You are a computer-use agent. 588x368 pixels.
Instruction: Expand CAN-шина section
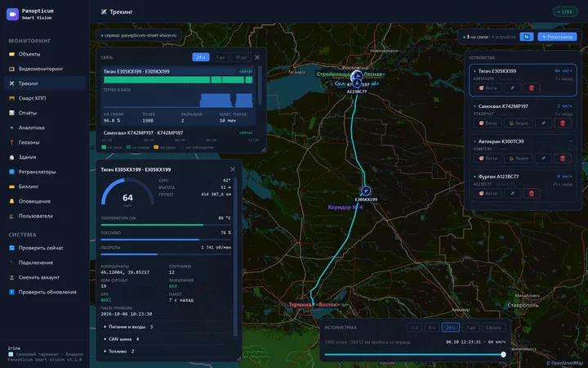[x=166, y=339]
